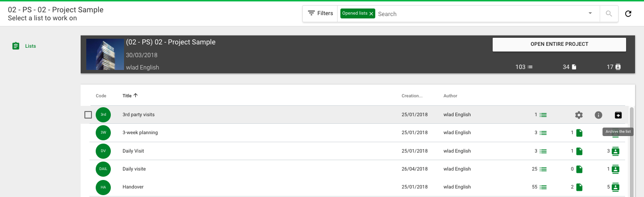Select the Handover title
The image size is (644, 197).
(x=133, y=187)
